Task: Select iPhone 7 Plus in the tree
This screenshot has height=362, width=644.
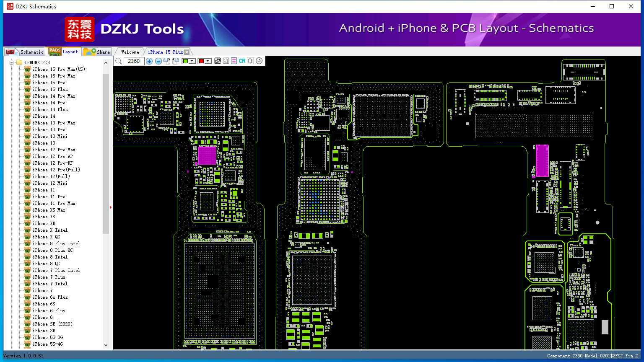Action: (x=49, y=277)
